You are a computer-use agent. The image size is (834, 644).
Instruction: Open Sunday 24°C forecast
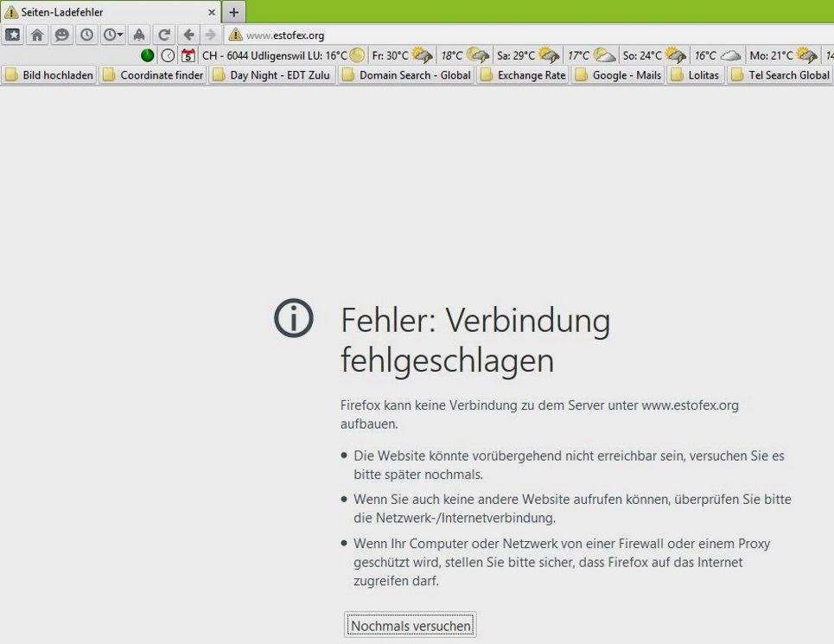click(x=642, y=55)
